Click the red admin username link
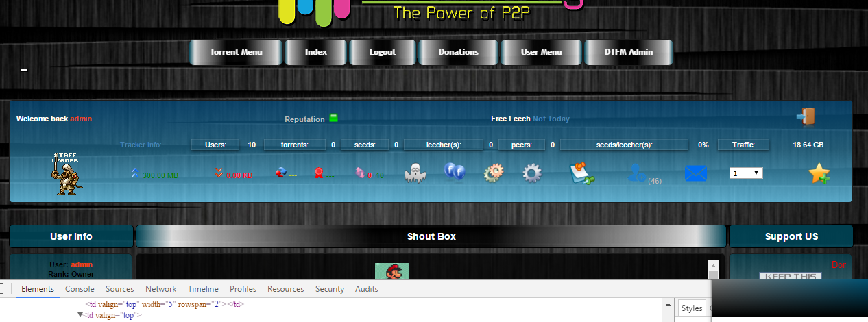 tap(81, 119)
